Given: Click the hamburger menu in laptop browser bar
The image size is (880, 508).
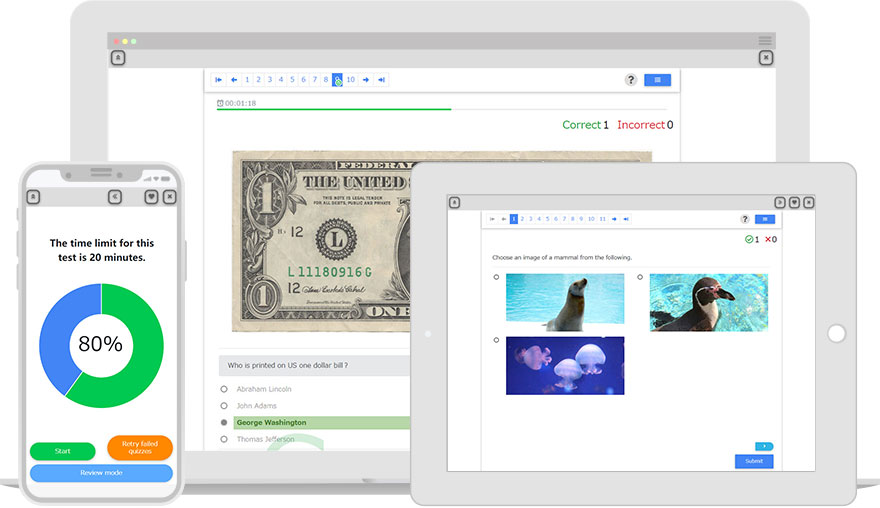Looking at the screenshot, I should (x=765, y=41).
